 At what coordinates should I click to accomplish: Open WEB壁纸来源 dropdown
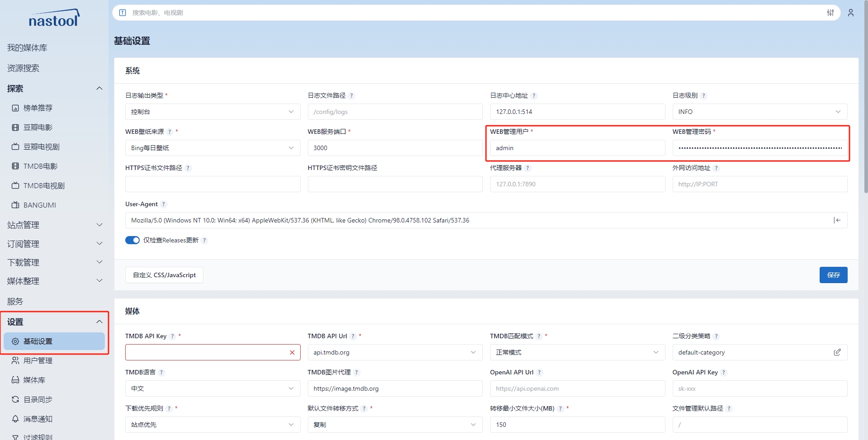click(212, 148)
